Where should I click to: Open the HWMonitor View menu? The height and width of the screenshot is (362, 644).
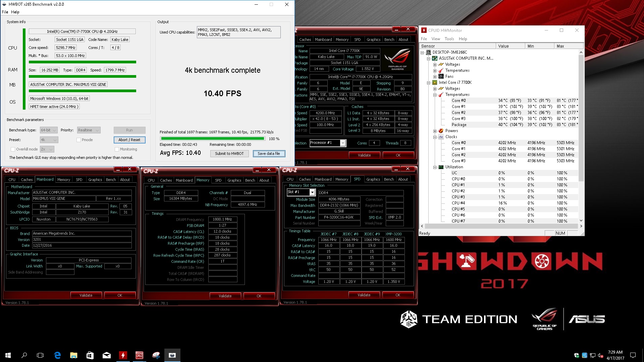point(436,39)
